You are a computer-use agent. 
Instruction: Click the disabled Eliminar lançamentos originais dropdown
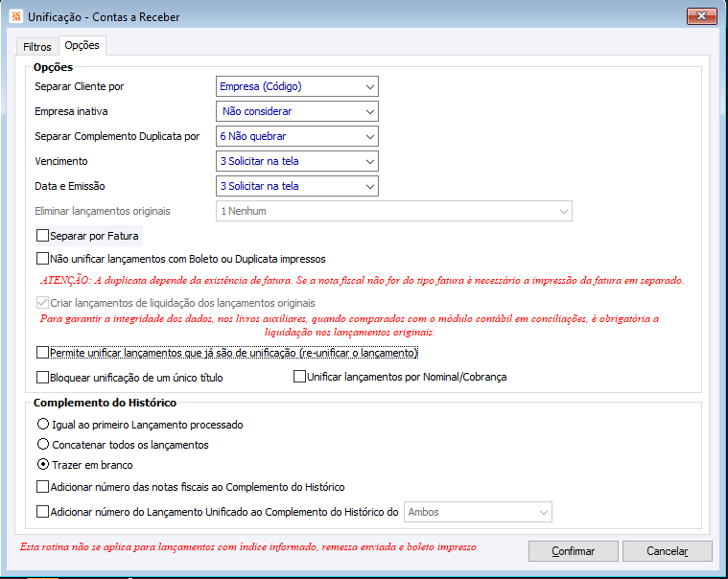pos(393,211)
